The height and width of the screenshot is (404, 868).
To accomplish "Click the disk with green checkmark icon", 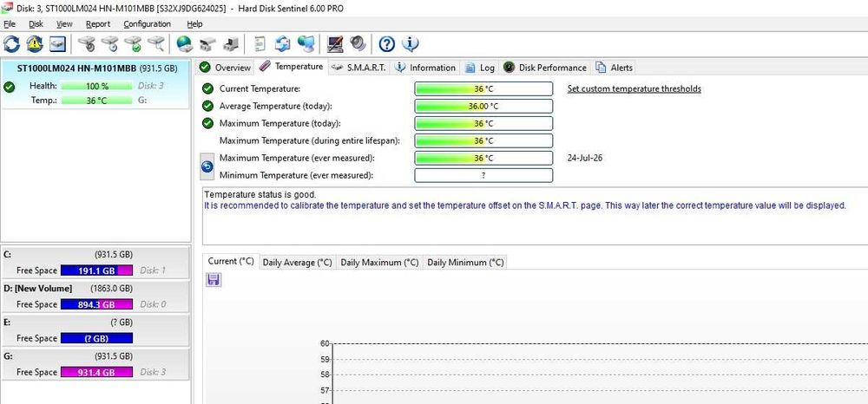I will click(133, 43).
